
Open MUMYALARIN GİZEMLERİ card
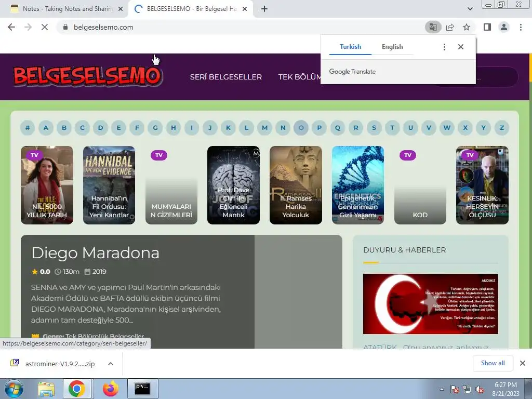tap(171, 185)
